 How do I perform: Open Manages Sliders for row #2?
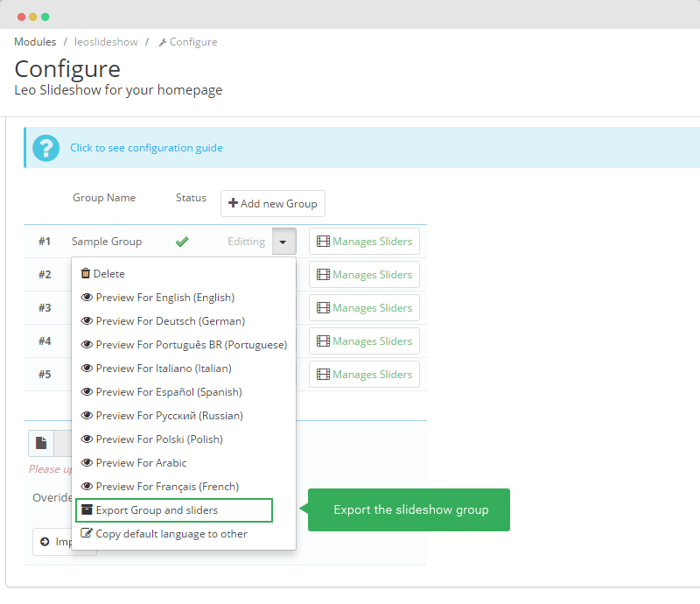pos(364,275)
